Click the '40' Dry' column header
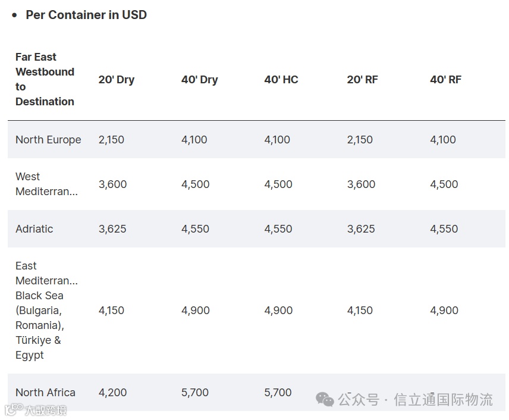The image size is (509, 420). pyautogui.click(x=200, y=80)
